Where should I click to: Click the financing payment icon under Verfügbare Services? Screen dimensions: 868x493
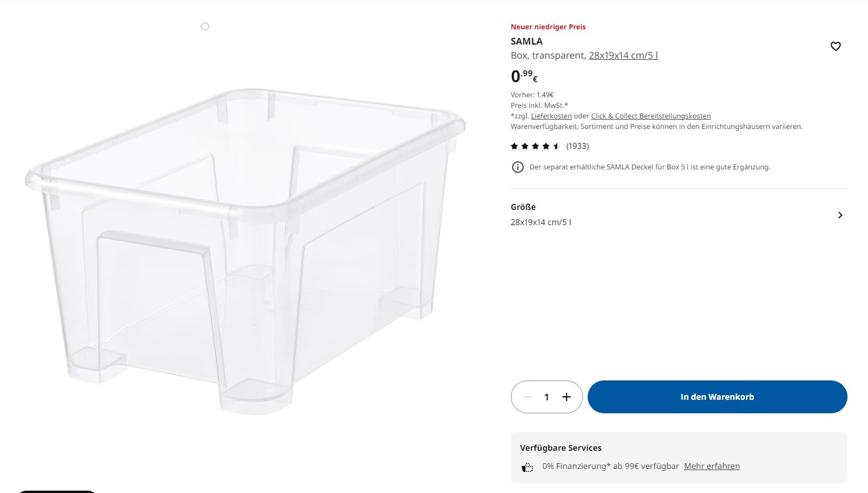pos(527,466)
